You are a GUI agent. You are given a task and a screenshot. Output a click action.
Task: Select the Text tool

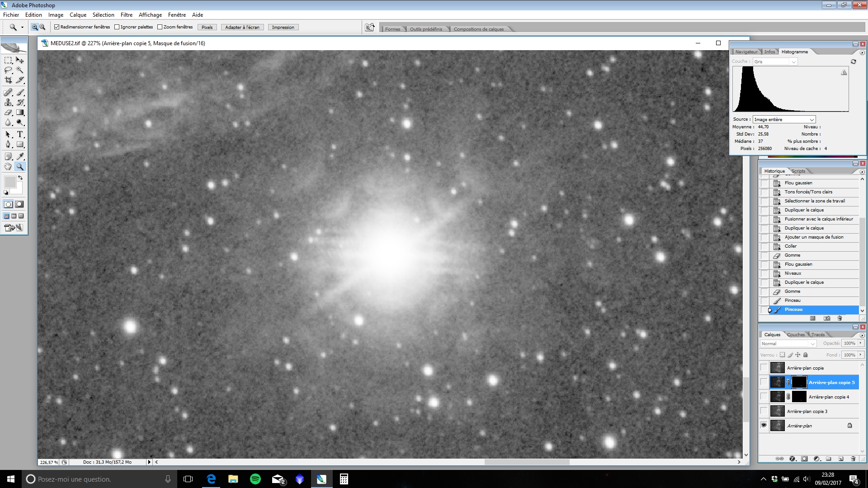pyautogui.click(x=20, y=134)
